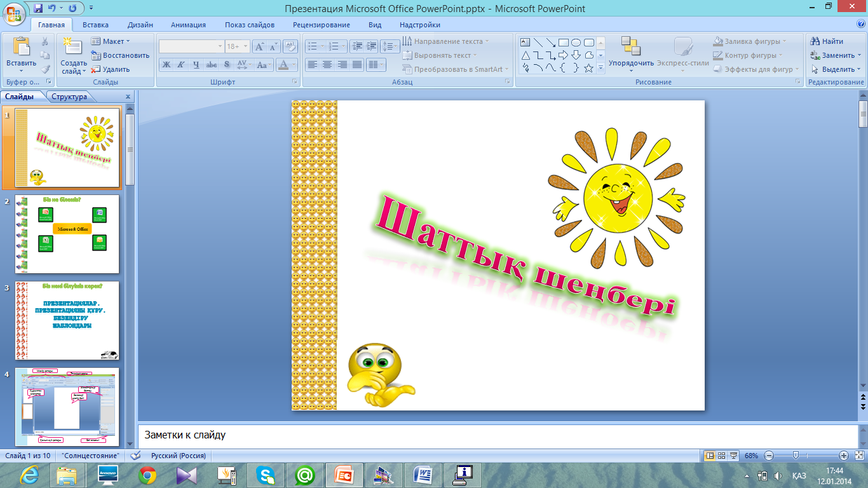Open the Заливка фигуры dropdown
The image size is (868, 488).
coord(750,41)
